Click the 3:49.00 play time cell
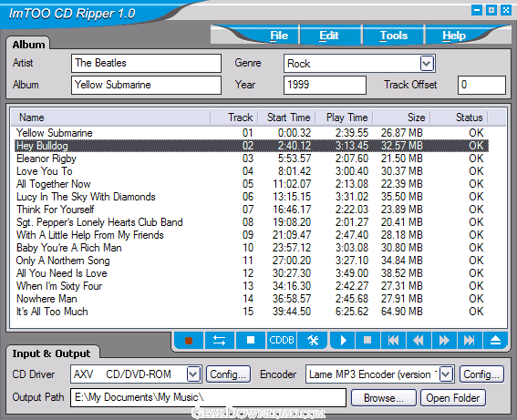The height and width of the screenshot is (420, 517). click(351, 273)
